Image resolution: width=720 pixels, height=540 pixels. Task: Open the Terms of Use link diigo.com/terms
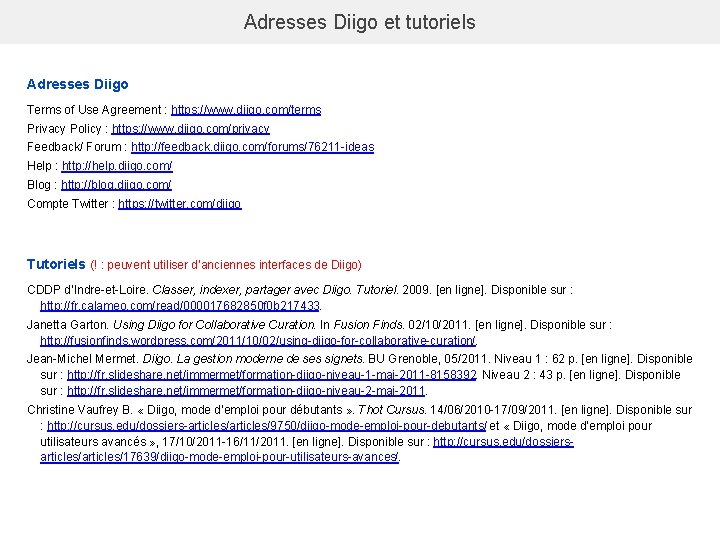point(246,110)
